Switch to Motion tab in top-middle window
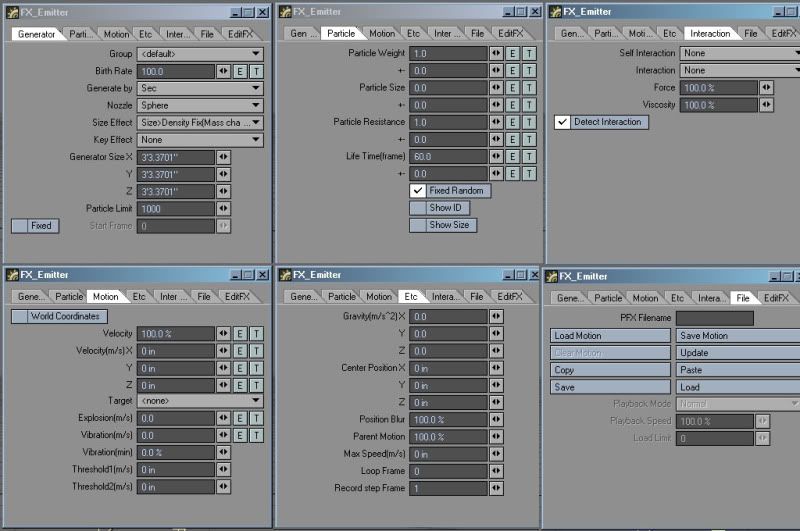800x531 pixels. (x=382, y=34)
